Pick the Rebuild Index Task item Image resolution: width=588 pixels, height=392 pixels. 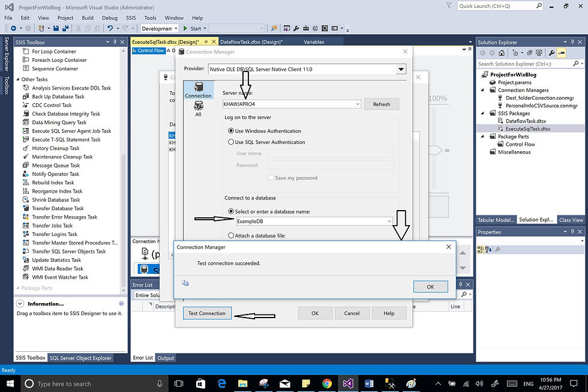point(53,182)
